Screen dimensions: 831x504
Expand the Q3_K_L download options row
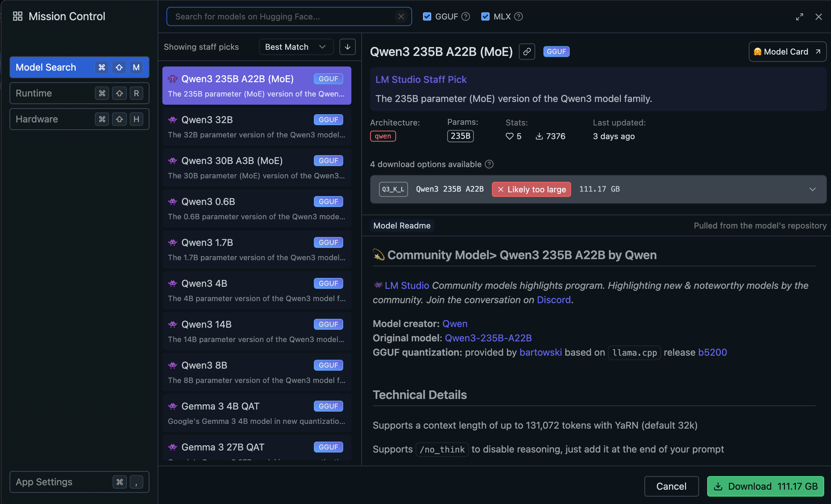[x=812, y=189]
